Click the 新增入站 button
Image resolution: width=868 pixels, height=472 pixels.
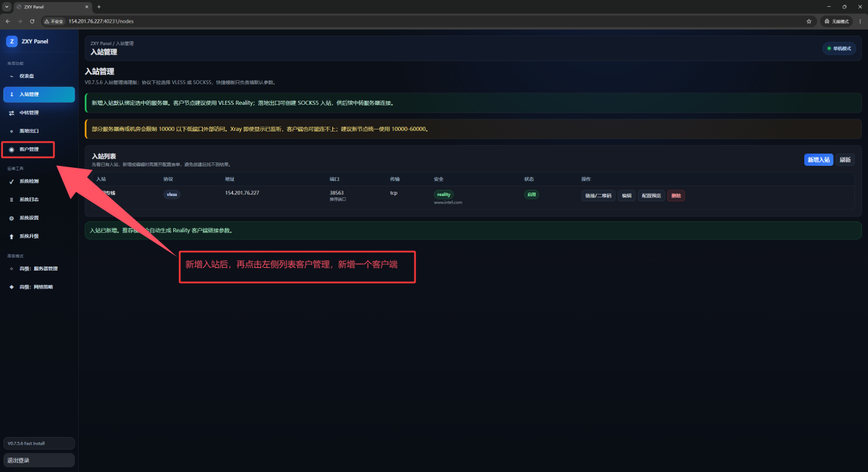819,160
